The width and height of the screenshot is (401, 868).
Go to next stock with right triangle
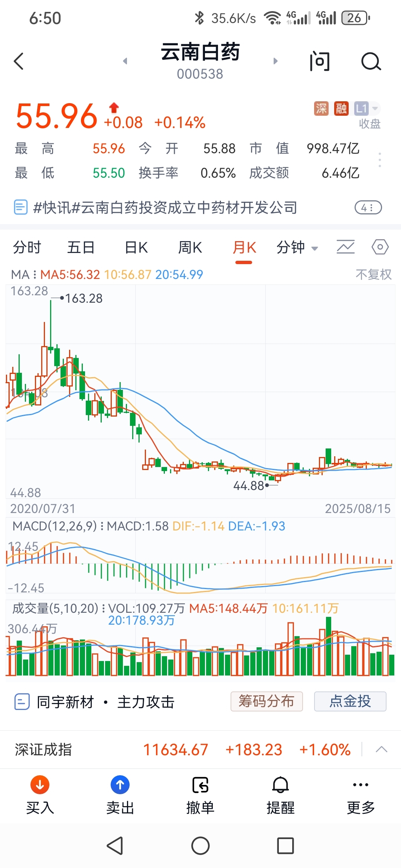[x=276, y=61]
